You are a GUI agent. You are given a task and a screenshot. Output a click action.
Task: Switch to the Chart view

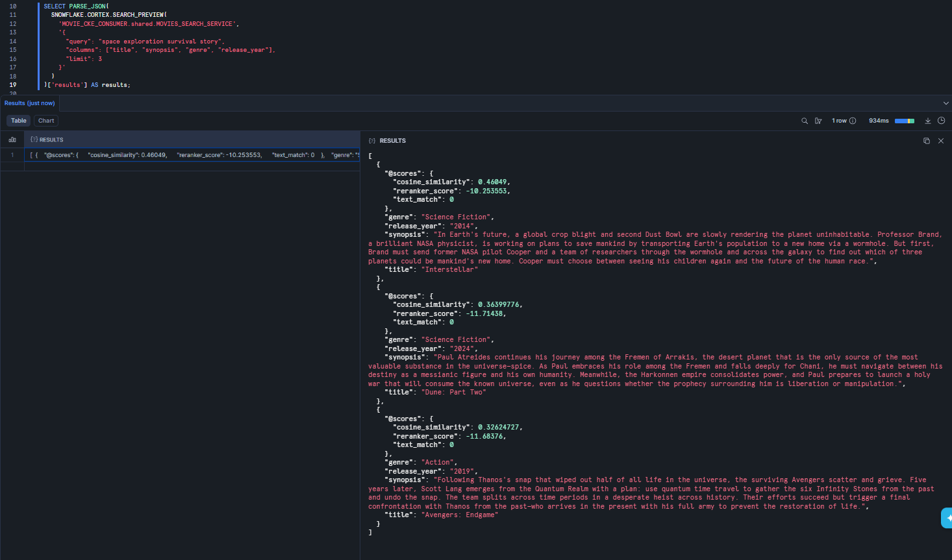(46, 121)
